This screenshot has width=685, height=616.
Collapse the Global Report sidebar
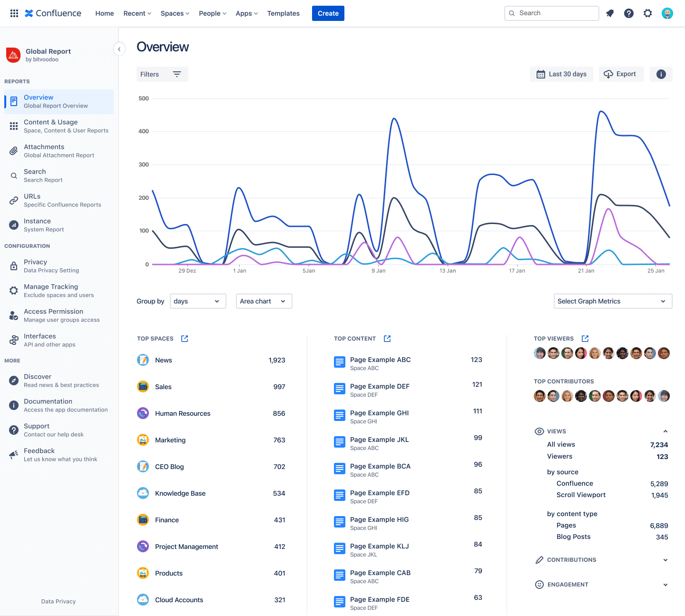point(119,49)
